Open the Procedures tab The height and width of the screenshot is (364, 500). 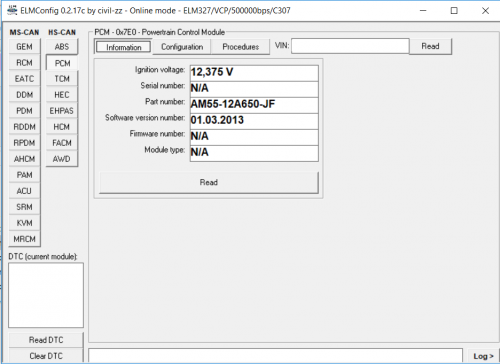coord(241,47)
